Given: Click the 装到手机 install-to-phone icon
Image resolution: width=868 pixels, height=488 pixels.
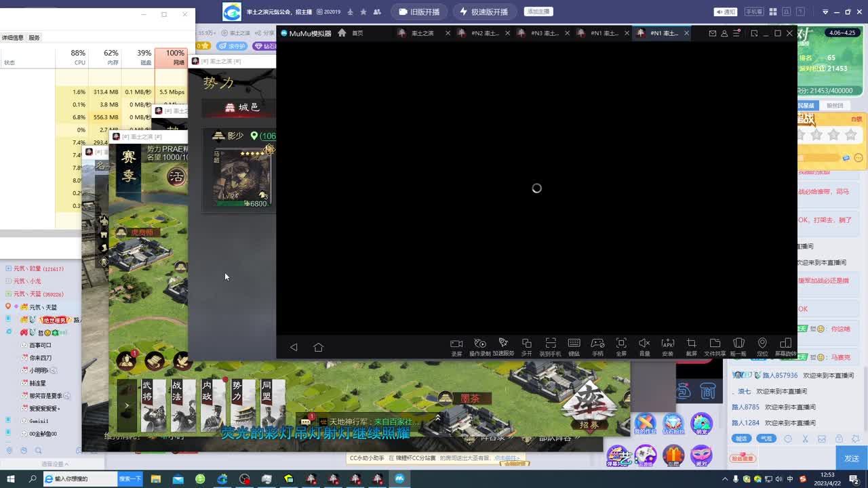Looking at the screenshot, I should 550,347.
